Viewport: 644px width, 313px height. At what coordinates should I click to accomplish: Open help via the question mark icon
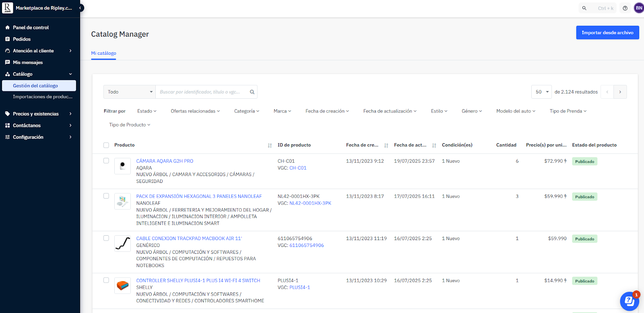point(625,8)
